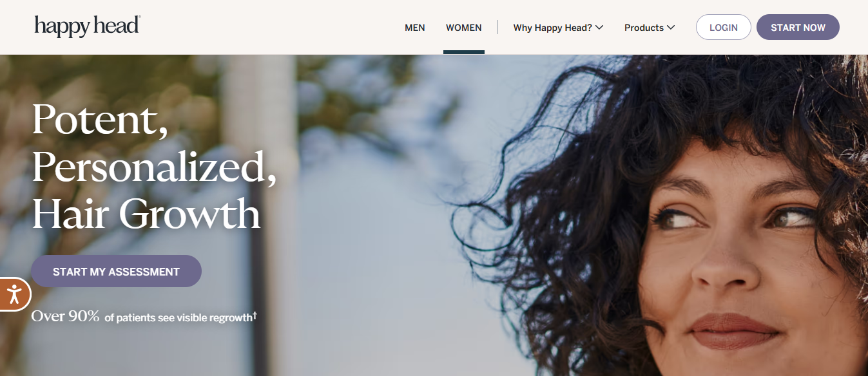Click the START NOW button
868x376 pixels.
(x=798, y=27)
